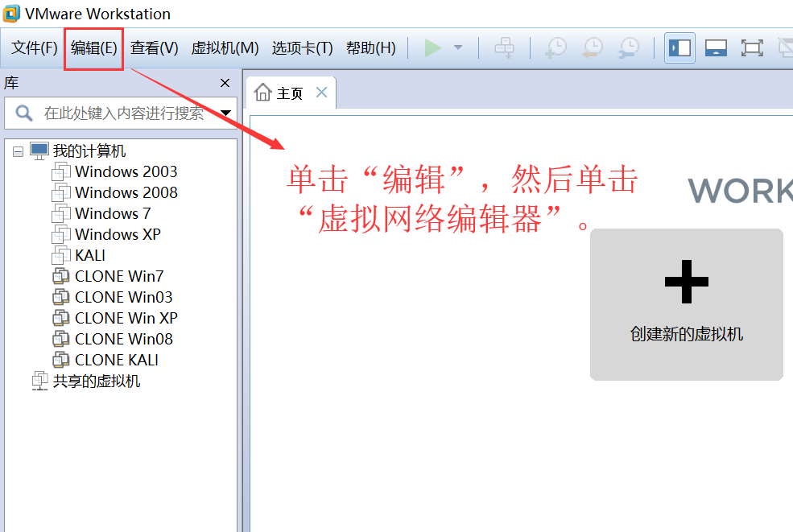Select the Windows 7 virtual machine
Viewport: 793px width, 532px height.
pos(113,213)
